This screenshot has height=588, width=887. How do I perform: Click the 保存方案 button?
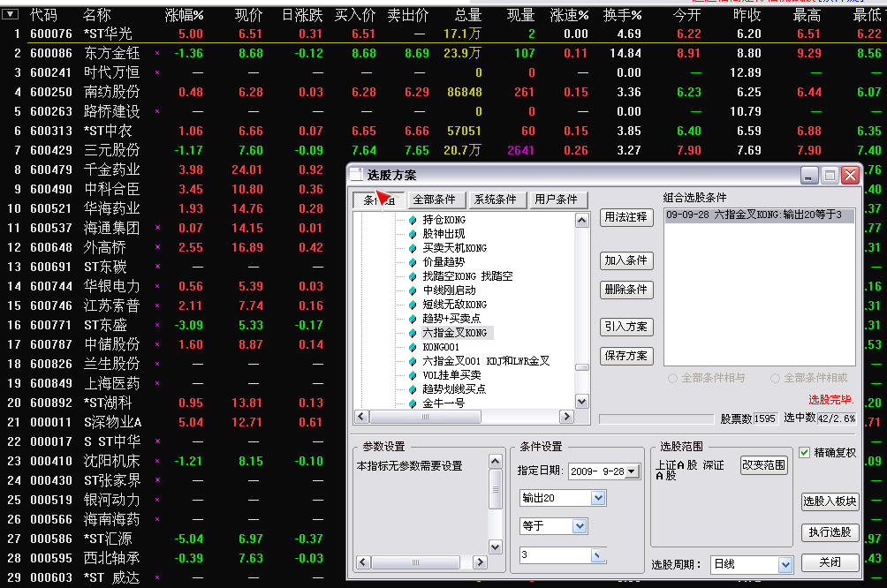point(625,356)
